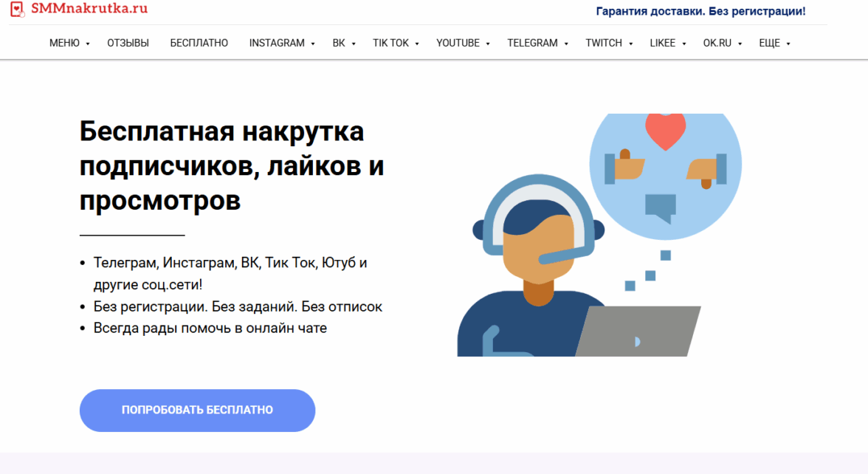Open the БЕСПЛАТНО menu link

199,43
